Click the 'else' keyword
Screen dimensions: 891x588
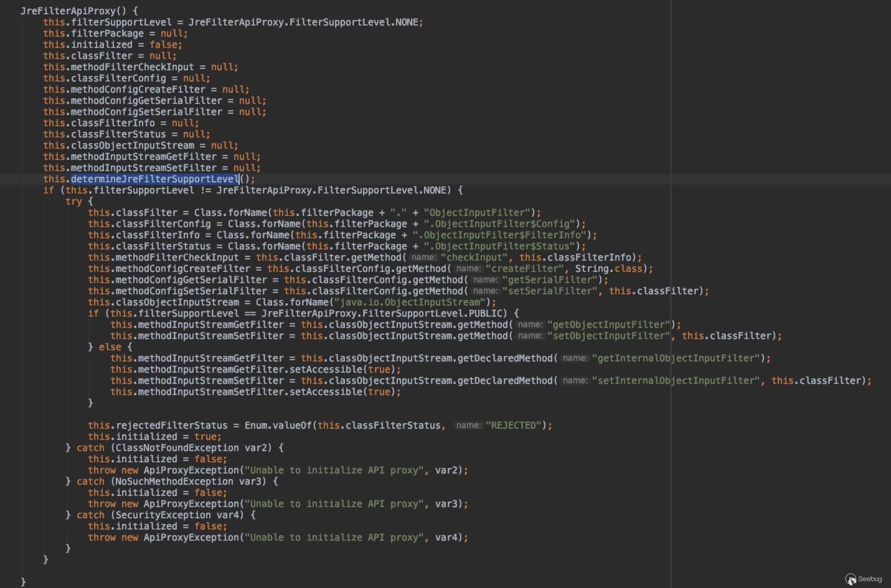(x=110, y=347)
